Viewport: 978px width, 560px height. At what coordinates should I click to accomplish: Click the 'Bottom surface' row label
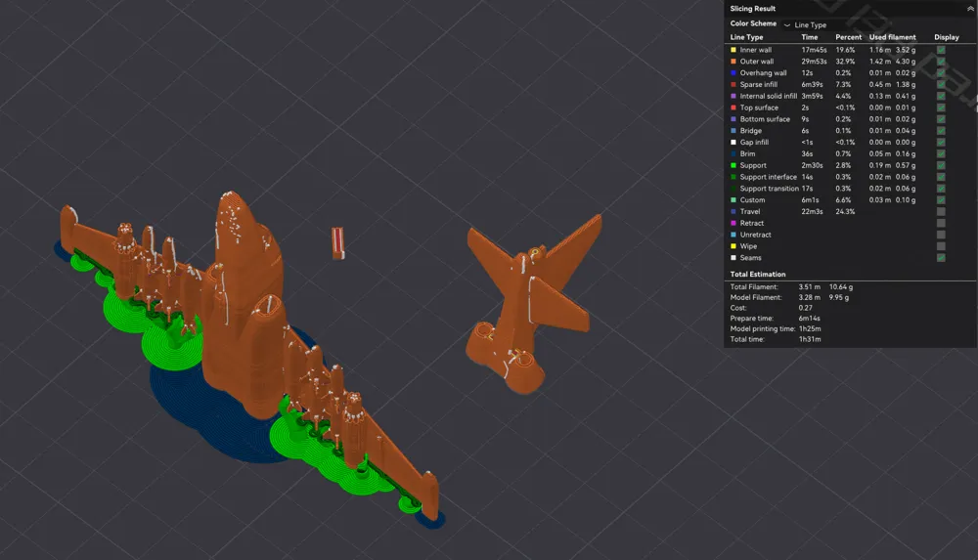765,119
